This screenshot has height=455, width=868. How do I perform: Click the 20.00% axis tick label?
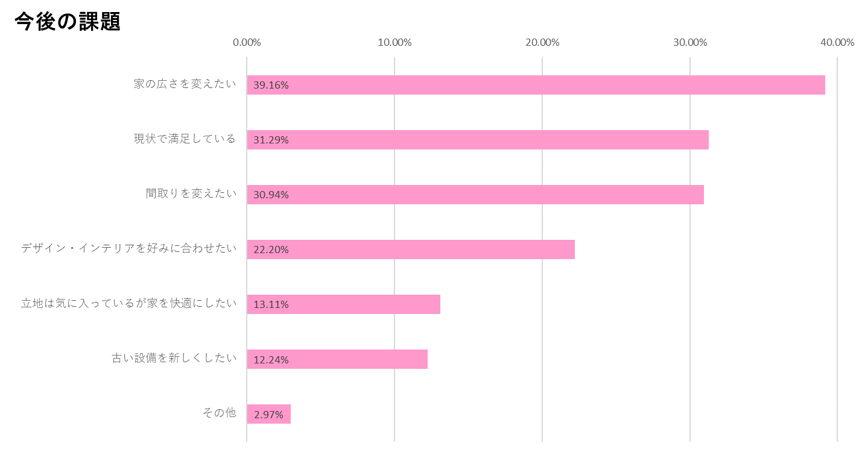coord(542,42)
